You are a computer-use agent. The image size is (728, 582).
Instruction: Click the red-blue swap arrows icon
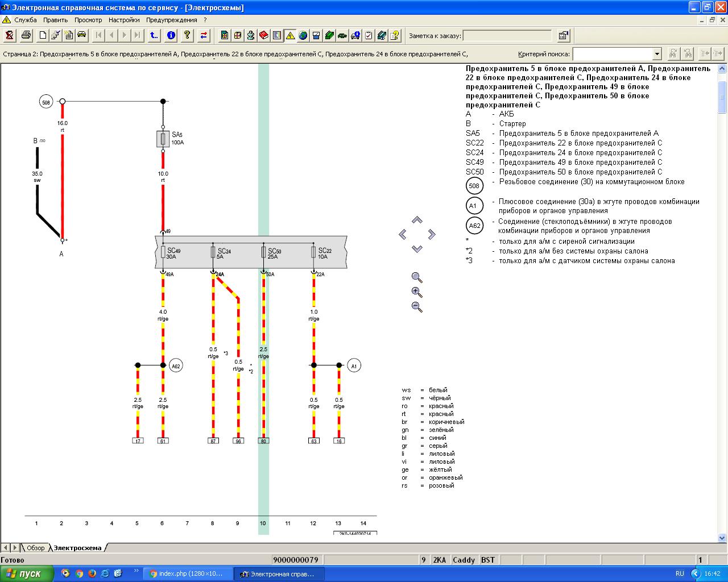(x=204, y=35)
